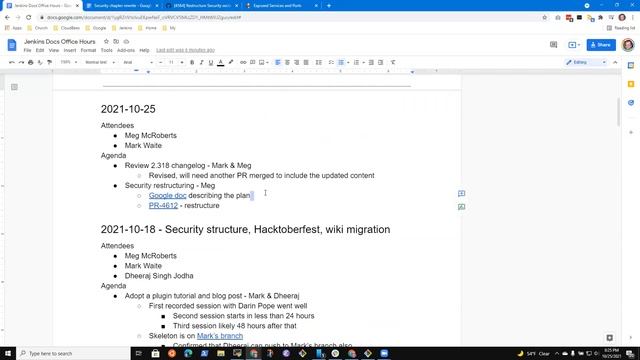Open Google Calendar in the side panel
The width and height of the screenshot is (640, 360).
tap(631, 65)
